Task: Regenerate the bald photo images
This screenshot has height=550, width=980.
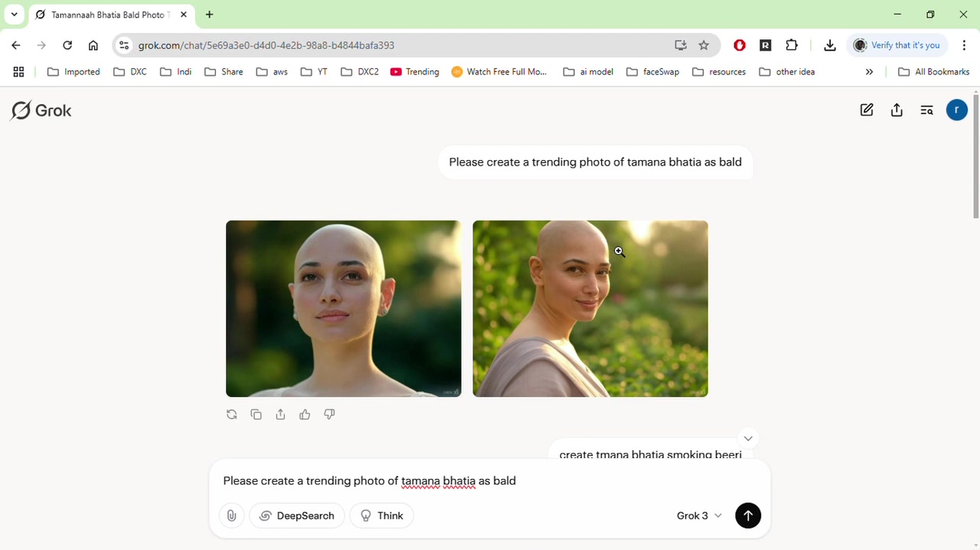Action: tap(231, 414)
